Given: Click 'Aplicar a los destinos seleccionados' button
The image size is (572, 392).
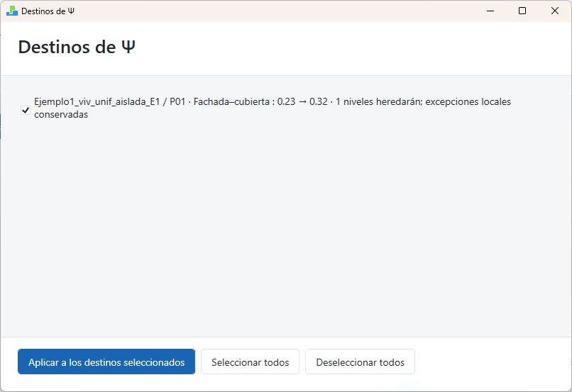Looking at the screenshot, I should point(106,362).
